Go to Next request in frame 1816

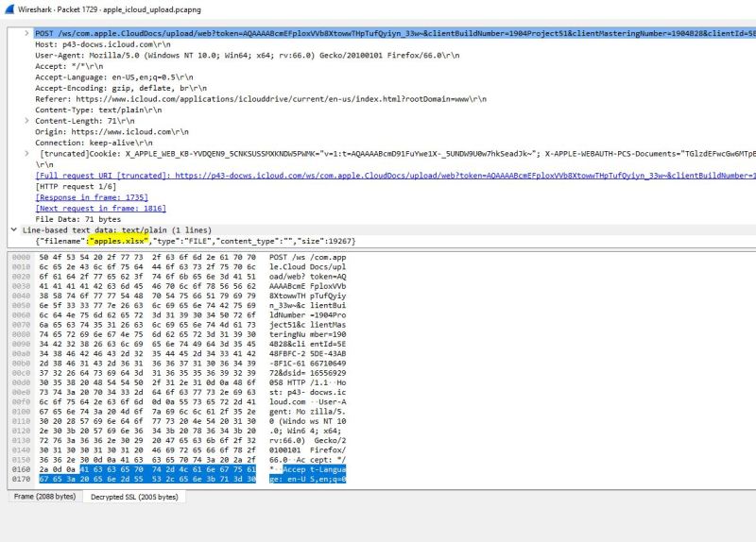coord(100,208)
